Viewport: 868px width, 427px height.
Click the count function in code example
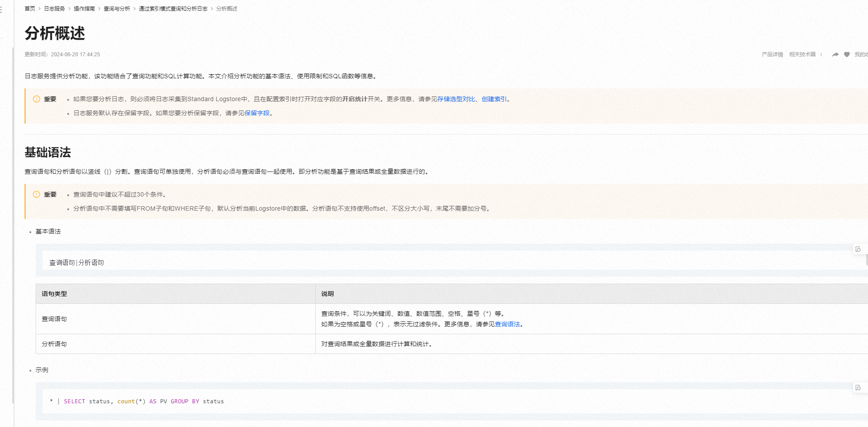pyautogui.click(x=126, y=401)
